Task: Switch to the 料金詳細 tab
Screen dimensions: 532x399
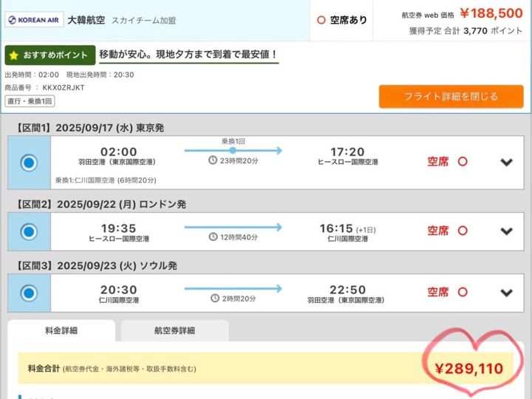Action: pos(61,331)
